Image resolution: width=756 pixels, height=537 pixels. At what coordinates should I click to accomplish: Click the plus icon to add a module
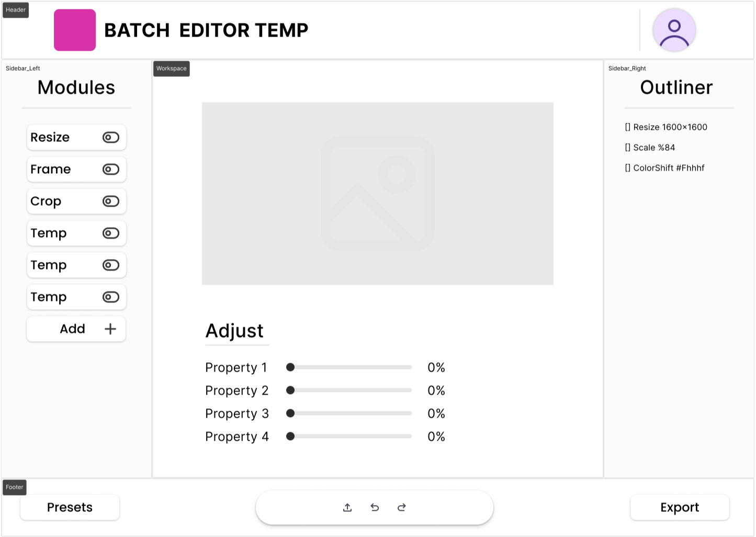110,329
